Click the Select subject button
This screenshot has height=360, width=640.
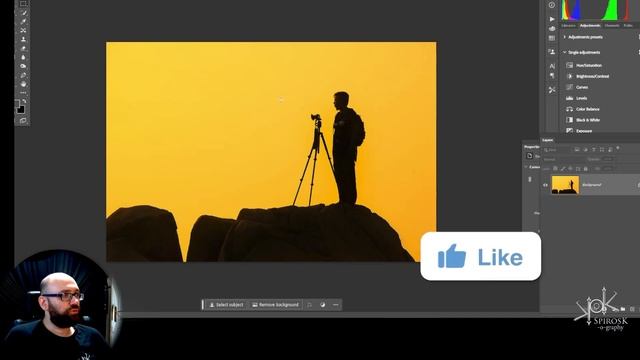(226, 305)
